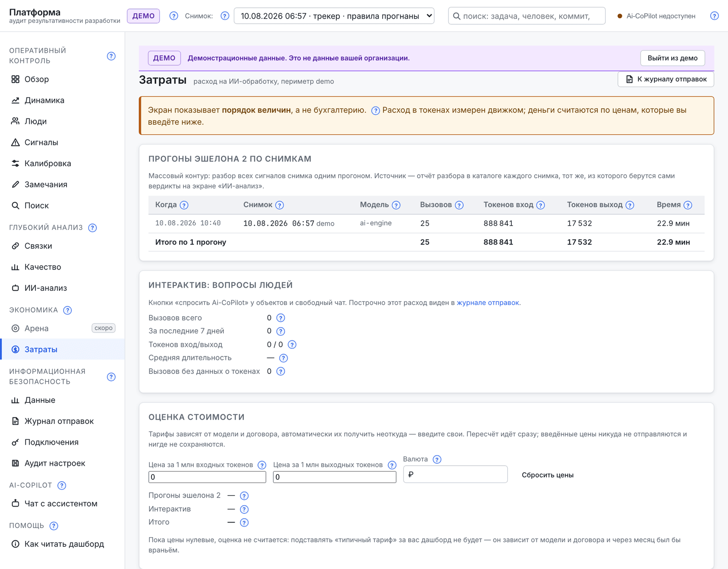
Task: Click К журналу отправок button
Action: (x=666, y=79)
